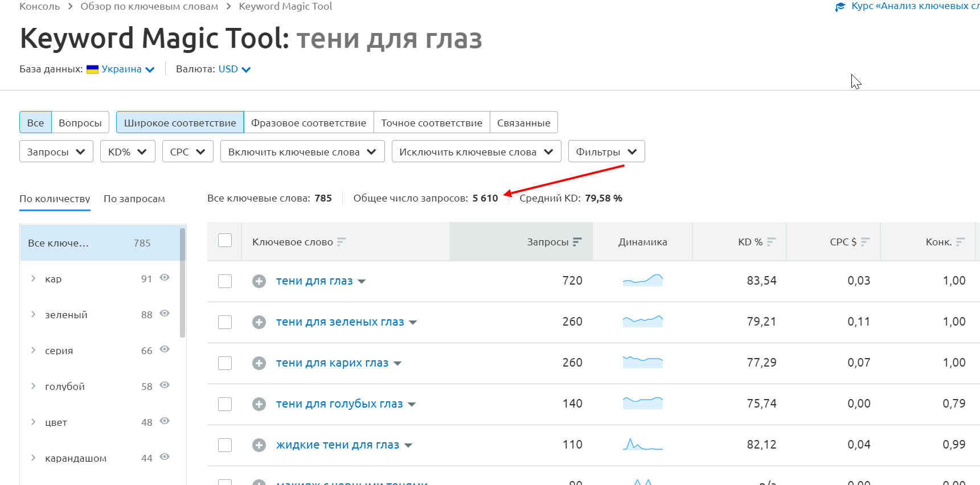The image size is (980, 485).
Task: Open the Запросы filter dropdown
Action: [x=56, y=151]
